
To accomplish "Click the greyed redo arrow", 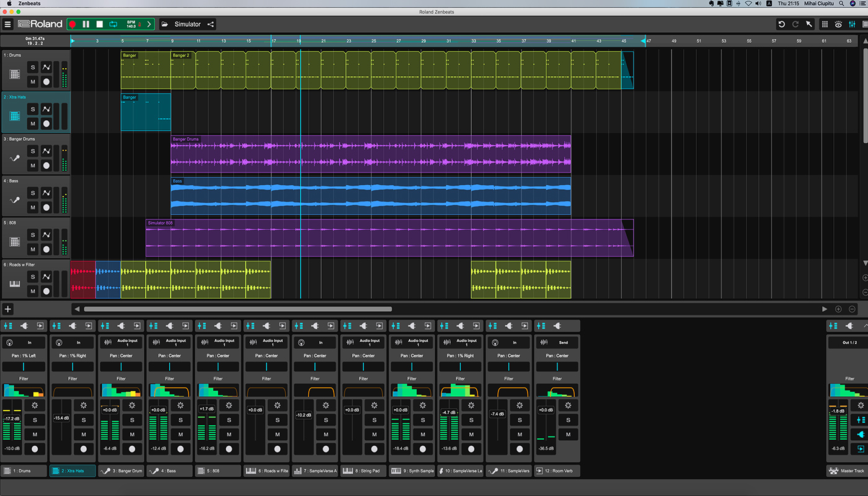I will pos(795,24).
